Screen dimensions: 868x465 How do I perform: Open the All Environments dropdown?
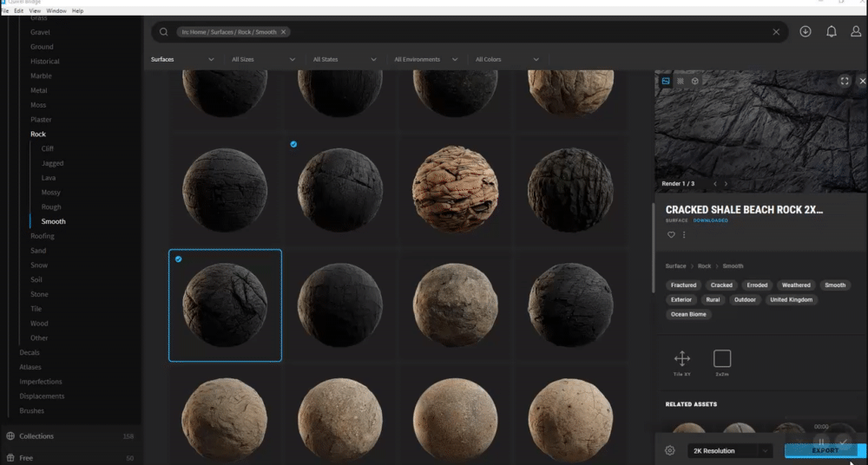click(x=426, y=59)
